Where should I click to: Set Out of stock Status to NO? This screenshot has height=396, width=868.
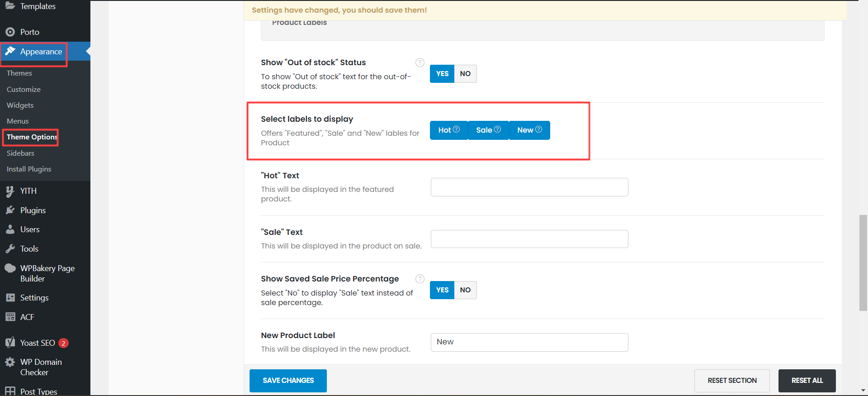coord(465,73)
